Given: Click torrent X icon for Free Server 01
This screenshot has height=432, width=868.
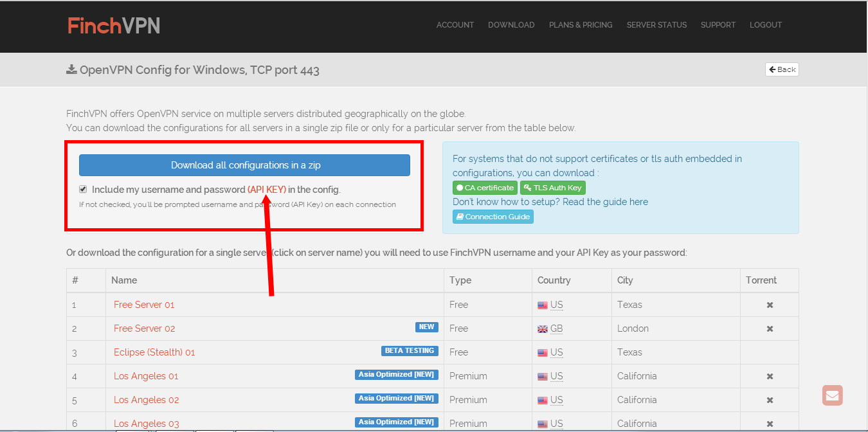Looking at the screenshot, I should pos(770,305).
